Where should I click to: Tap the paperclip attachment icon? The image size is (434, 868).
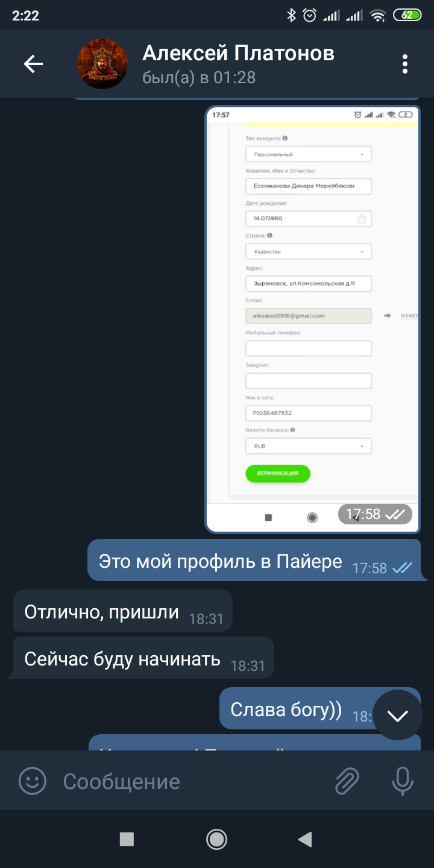(x=347, y=781)
